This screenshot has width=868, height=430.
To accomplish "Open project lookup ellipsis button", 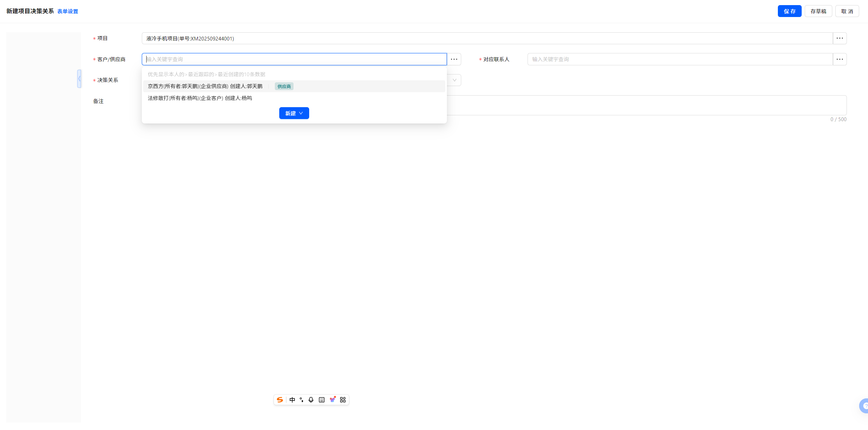I will tap(839, 38).
